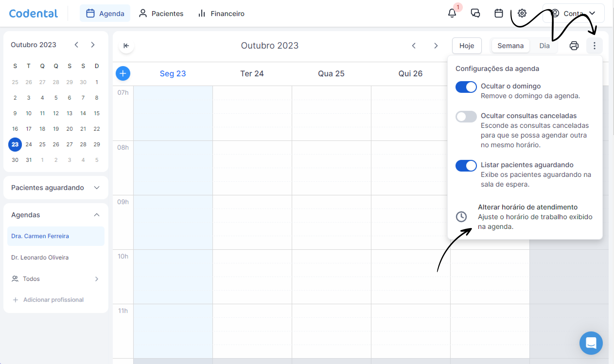
Task: Turn off Listar pacientes aguardando toggle
Action: tap(466, 165)
